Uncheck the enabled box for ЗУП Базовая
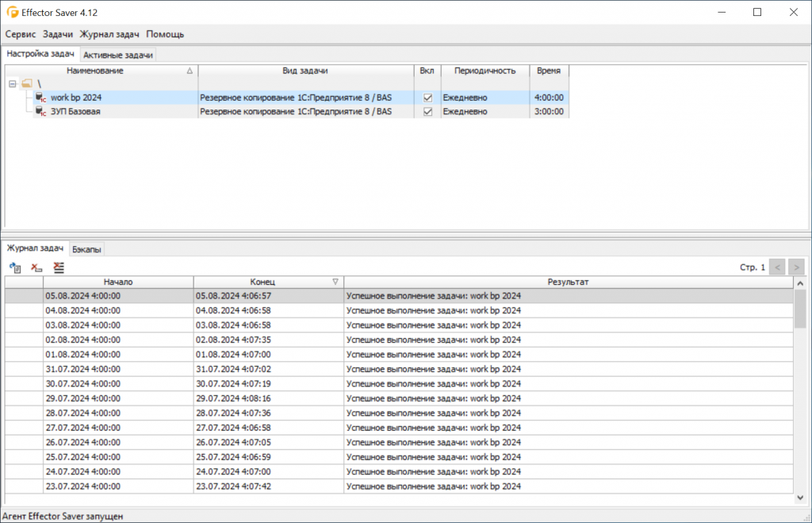The height and width of the screenshot is (523, 812). pos(428,112)
